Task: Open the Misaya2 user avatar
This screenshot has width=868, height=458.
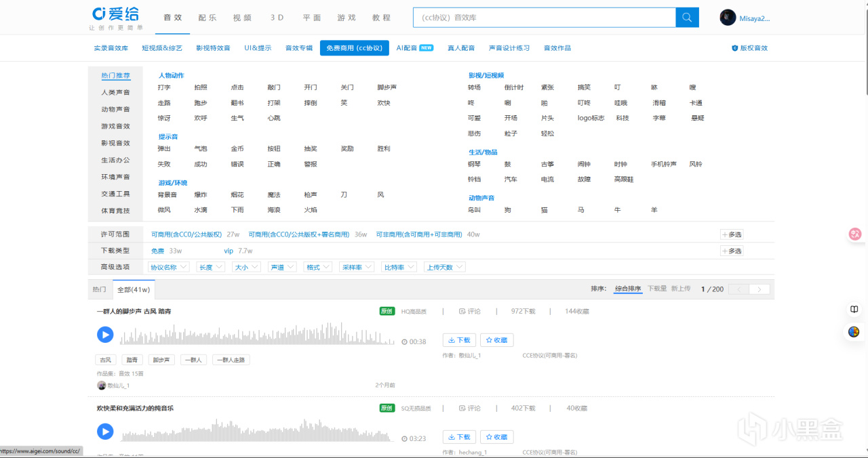Action: click(x=728, y=18)
